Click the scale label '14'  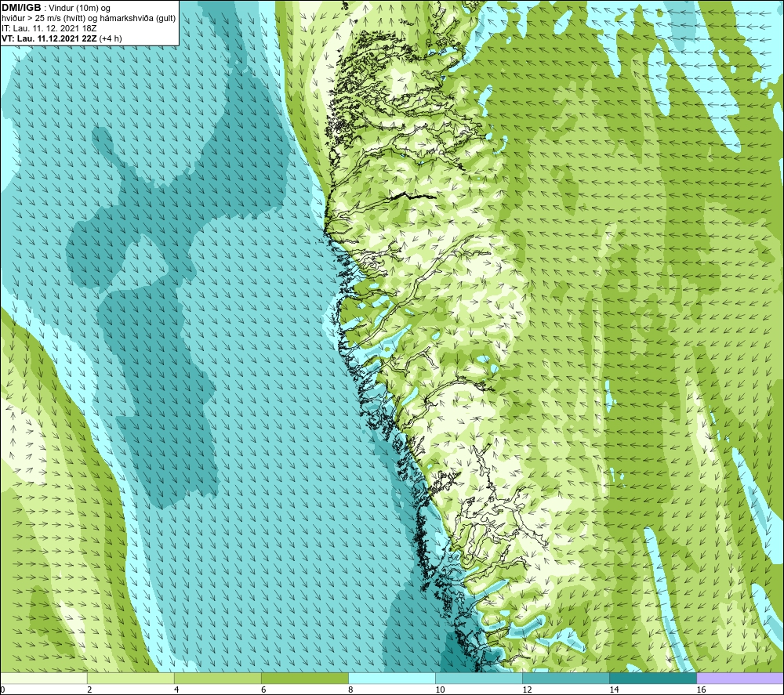(614, 690)
